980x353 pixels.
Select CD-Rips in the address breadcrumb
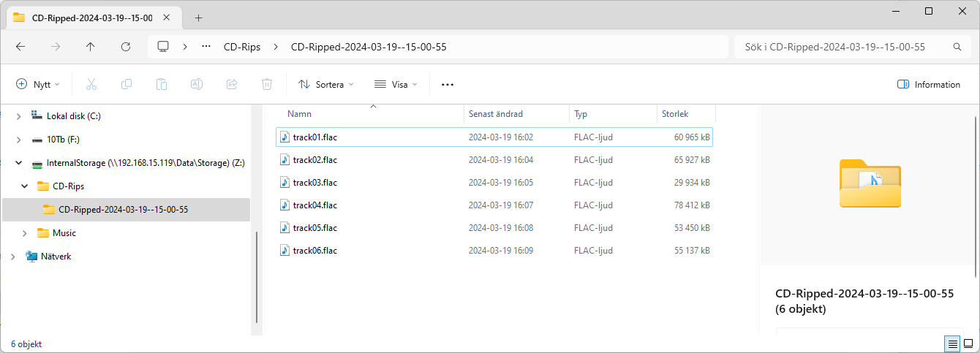tap(241, 47)
